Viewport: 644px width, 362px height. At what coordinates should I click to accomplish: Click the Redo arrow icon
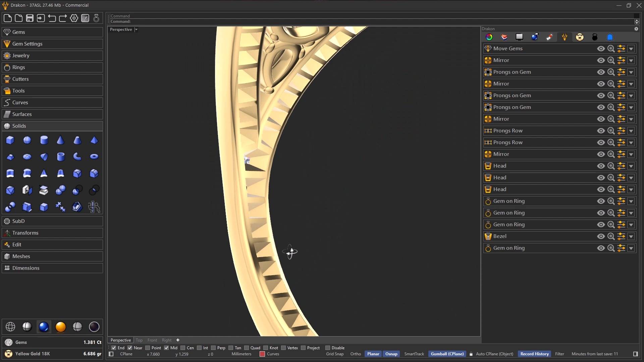click(x=63, y=18)
